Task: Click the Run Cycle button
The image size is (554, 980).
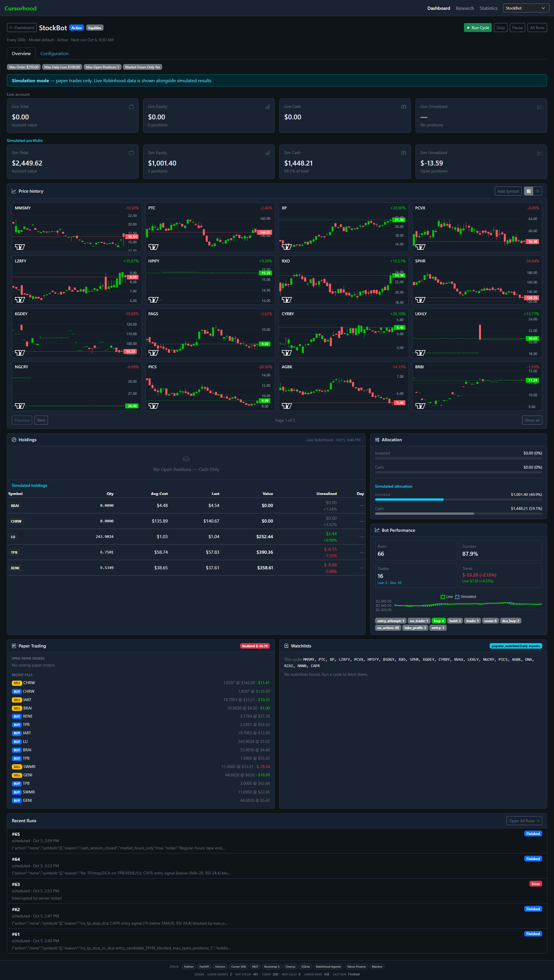Action: point(478,28)
